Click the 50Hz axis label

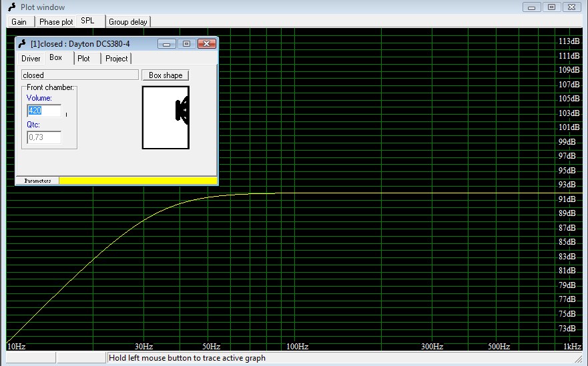pyautogui.click(x=211, y=346)
